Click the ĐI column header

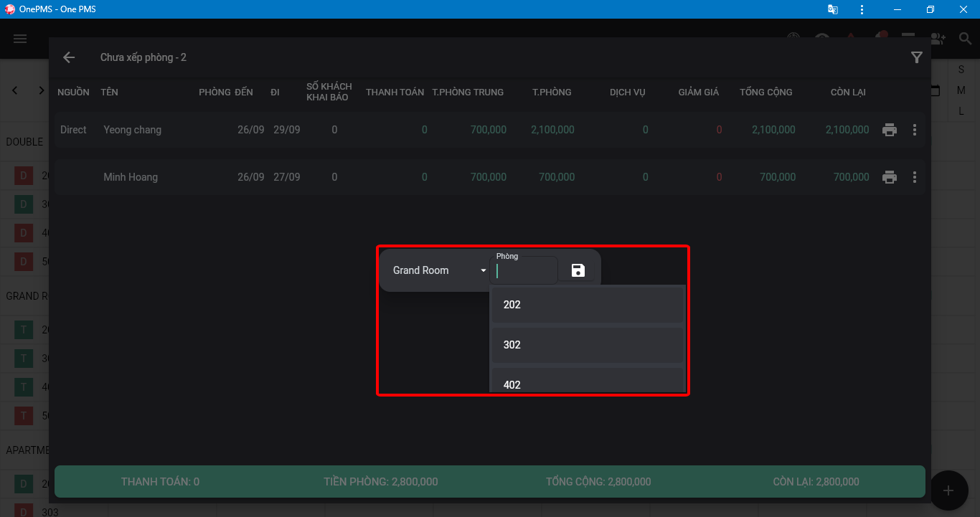(275, 92)
